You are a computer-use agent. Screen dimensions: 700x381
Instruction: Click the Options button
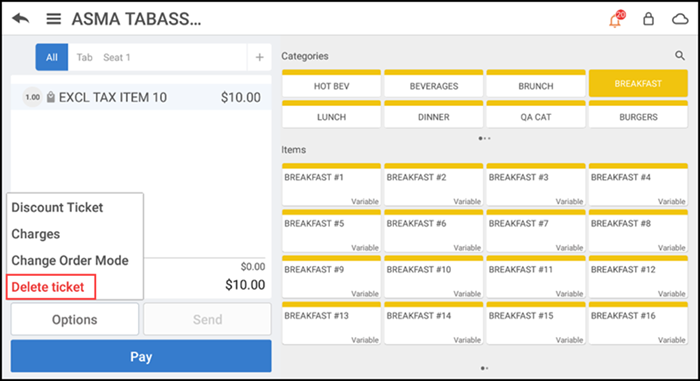(75, 319)
